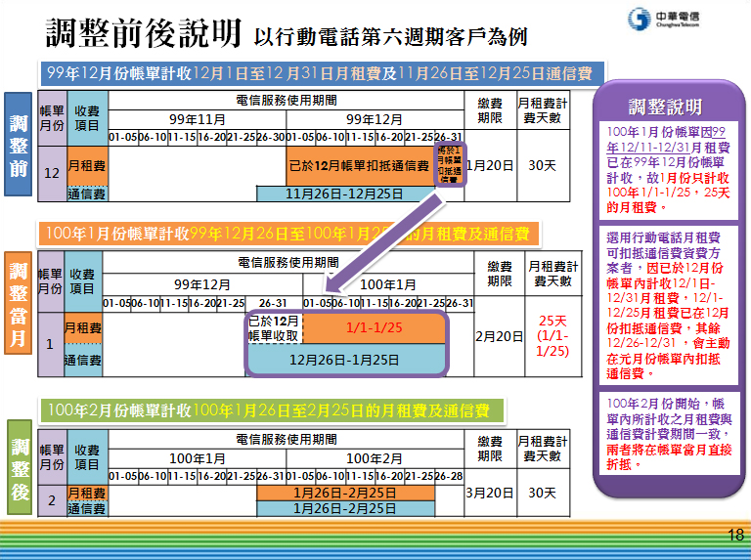This screenshot has height=560, width=751.
Task: Click the note beginning 100年1月份帳單因99年
Action: pyautogui.click(x=669, y=170)
